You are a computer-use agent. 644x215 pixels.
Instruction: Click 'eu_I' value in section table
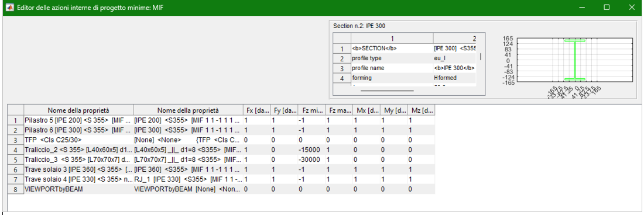coord(455,58)
